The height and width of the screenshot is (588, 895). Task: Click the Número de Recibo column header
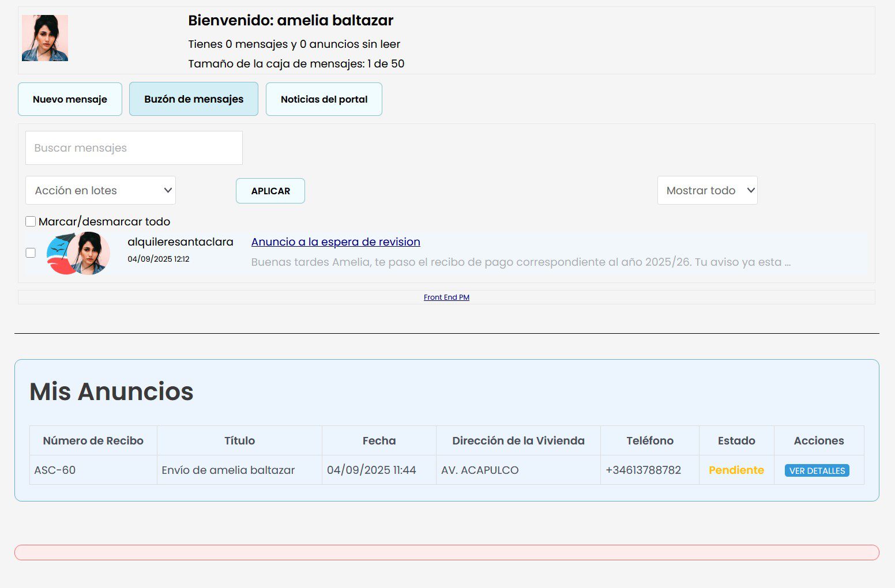pos(93,440)
